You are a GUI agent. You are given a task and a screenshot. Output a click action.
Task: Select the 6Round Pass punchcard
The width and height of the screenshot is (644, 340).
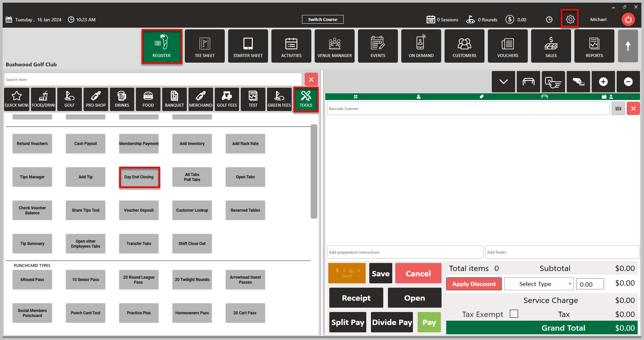pyautogui.click(x=32, y=280)
